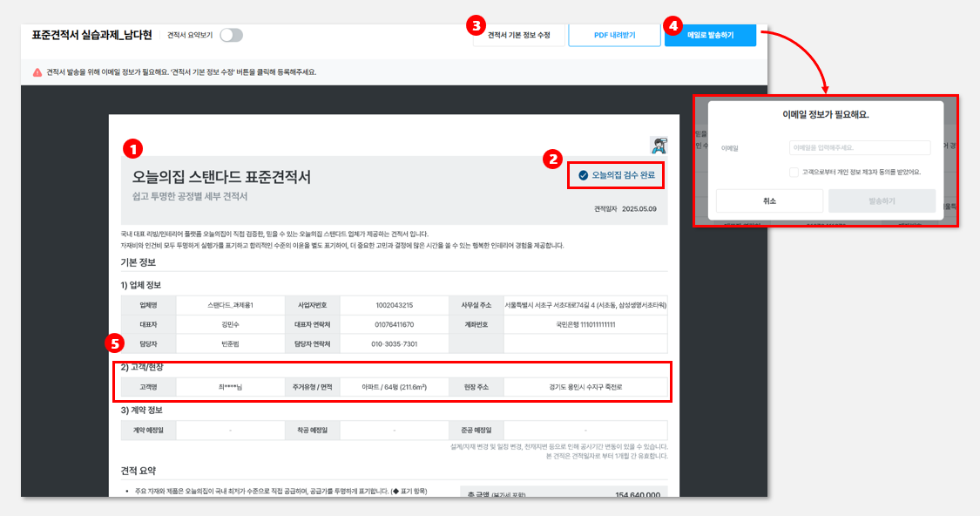Click the check icon in 오늘의집 검수 완료
This screenshot has height=516, width=980.
(x=583, y=175)
